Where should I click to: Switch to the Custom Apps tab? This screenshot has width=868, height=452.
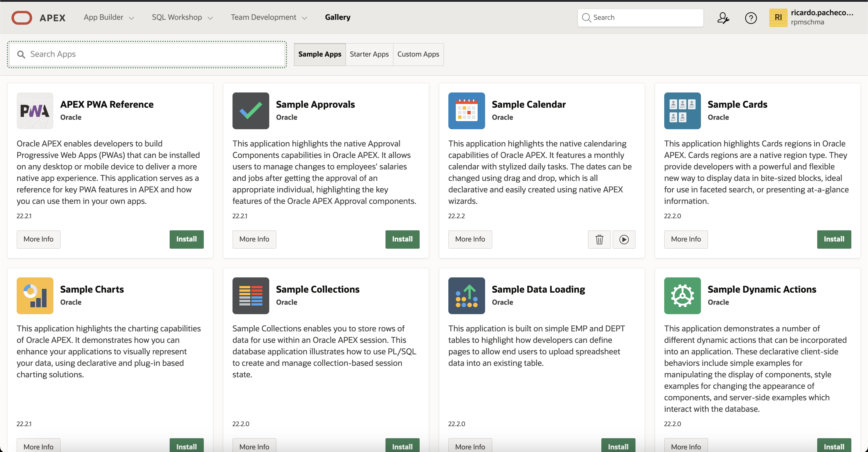click(x=418, y=54)
